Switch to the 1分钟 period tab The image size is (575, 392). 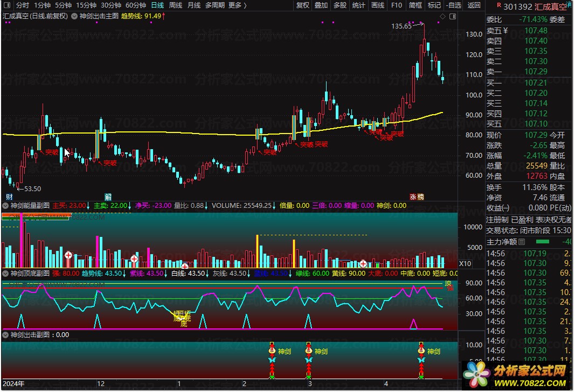pyautogui.click(x=42, y=5)
